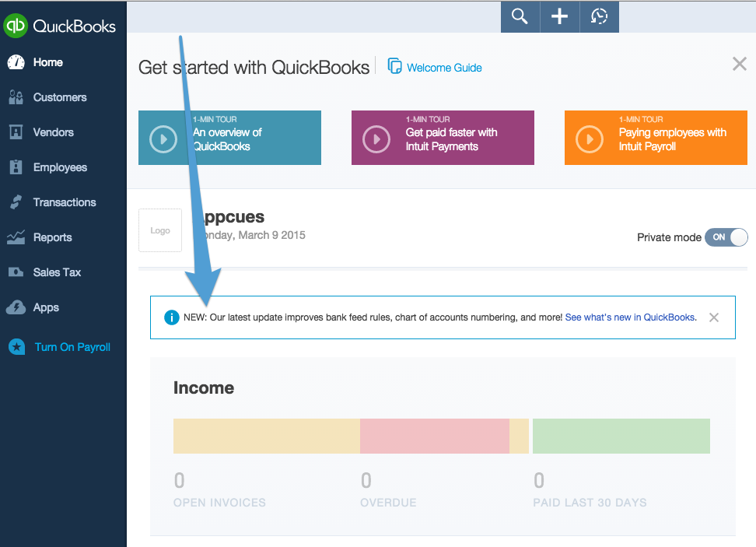Click the green paid bar segment
The width and height of the screenshot is (756, 547).
coord(621,436)
